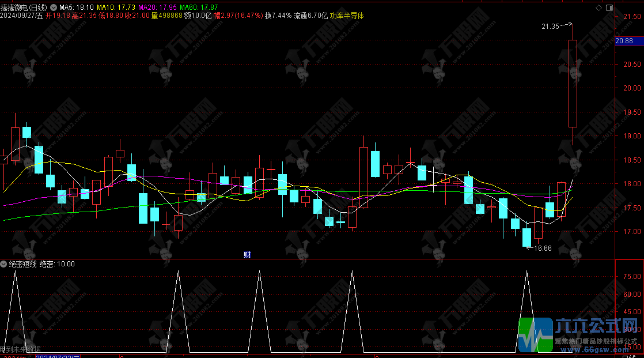Click the 16.66 low price annotation

pos(543,248)
